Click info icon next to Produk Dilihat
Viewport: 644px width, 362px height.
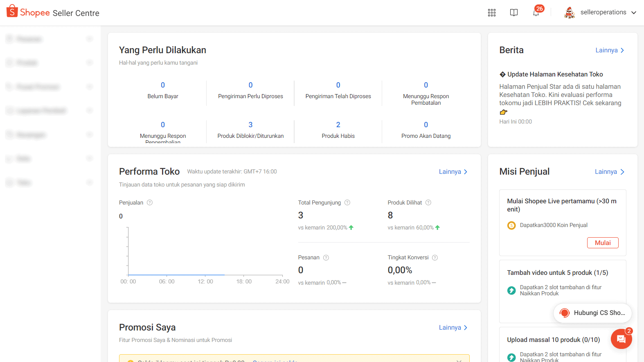(x=428, y=202)
